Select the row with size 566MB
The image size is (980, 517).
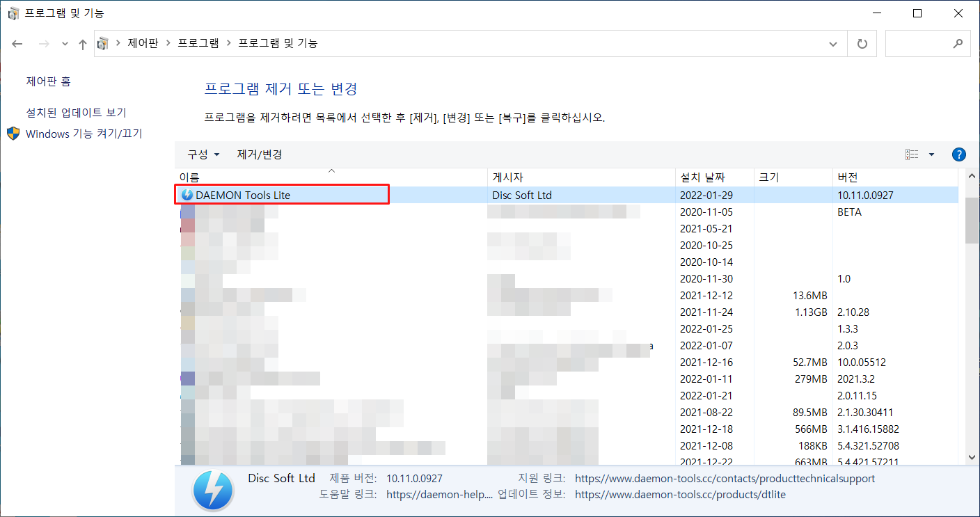(567, 429)
